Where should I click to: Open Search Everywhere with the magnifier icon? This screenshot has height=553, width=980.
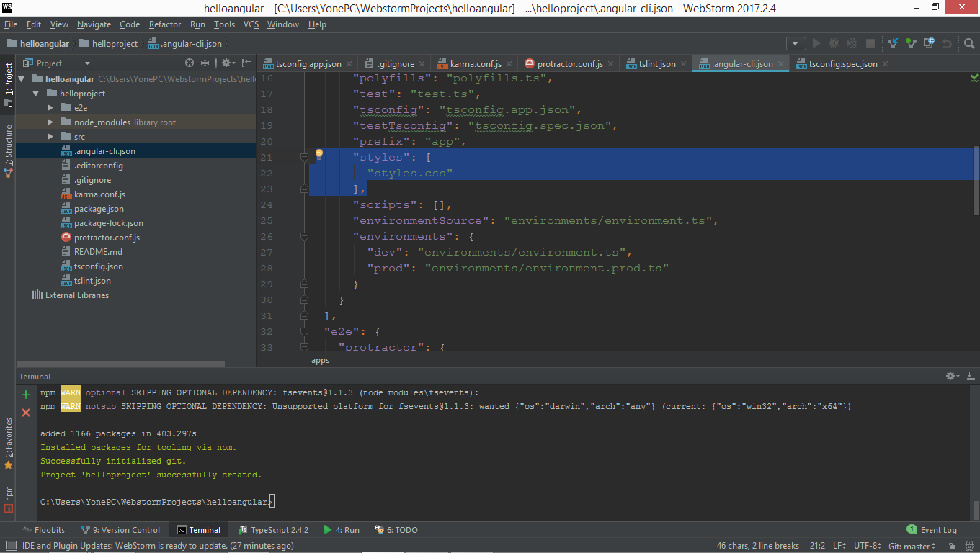point(968,43)
